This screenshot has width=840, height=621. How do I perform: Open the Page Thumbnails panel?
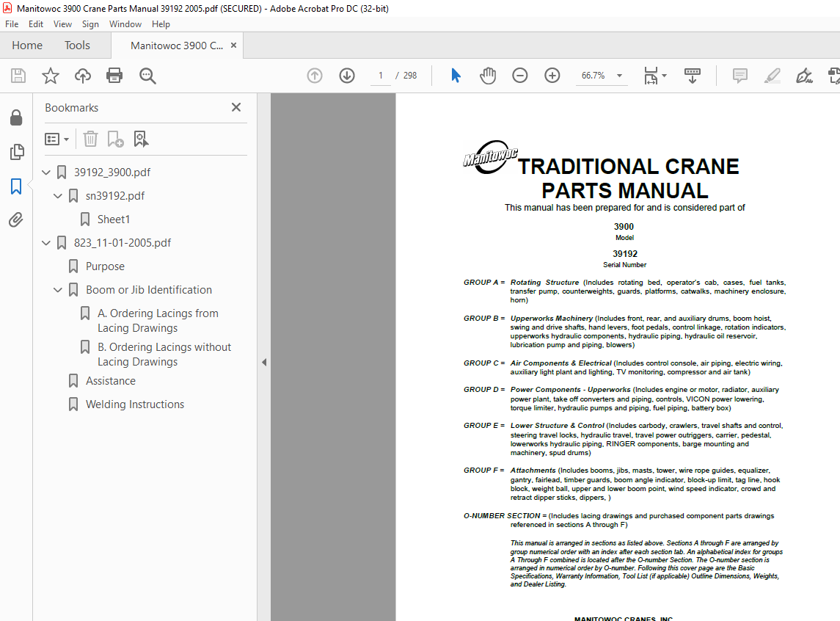point(17,152)
